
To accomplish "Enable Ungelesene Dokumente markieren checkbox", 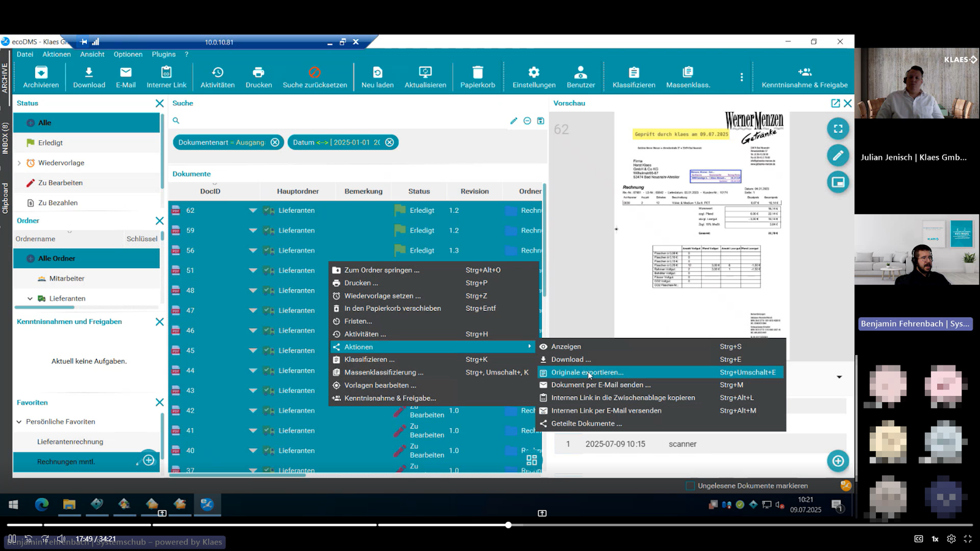I will 690,485.
